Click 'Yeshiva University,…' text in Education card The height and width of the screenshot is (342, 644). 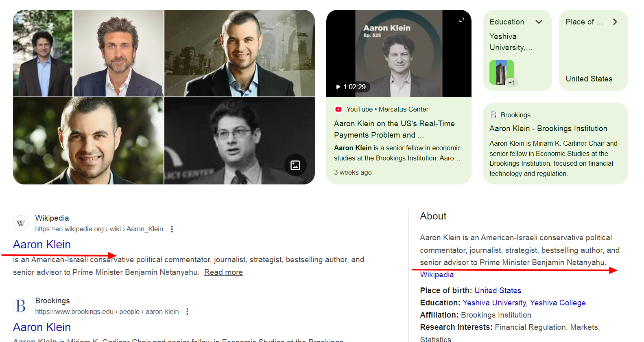click(x=511, y=42)
